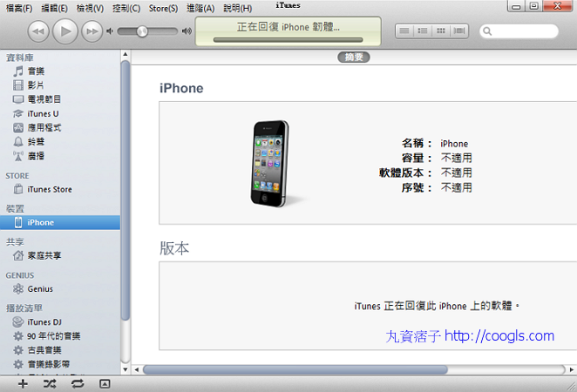Click the Genius atom icon

tap(18, 289)
